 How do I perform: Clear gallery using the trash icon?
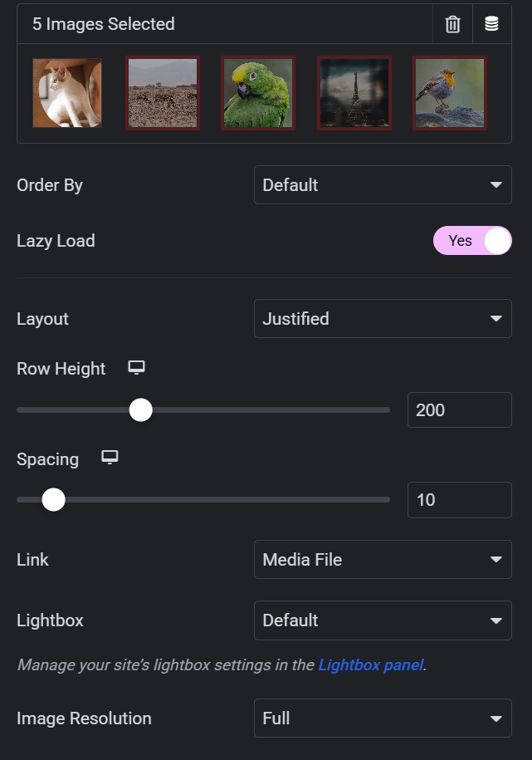(452, 24)
